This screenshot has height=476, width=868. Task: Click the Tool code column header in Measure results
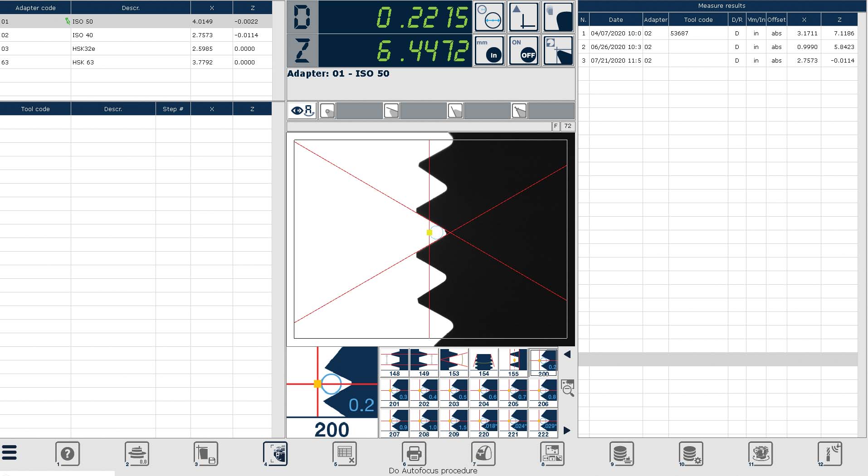point(698,19)
